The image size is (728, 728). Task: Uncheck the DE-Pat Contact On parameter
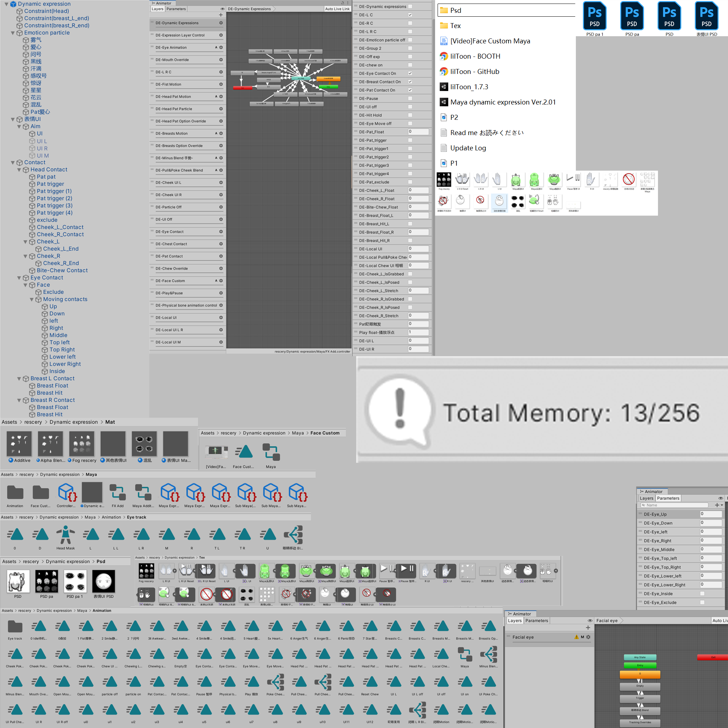410,90
